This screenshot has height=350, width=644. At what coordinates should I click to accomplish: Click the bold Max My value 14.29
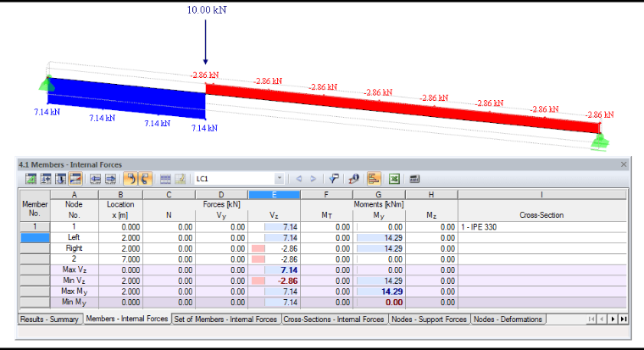click(379, 292)
